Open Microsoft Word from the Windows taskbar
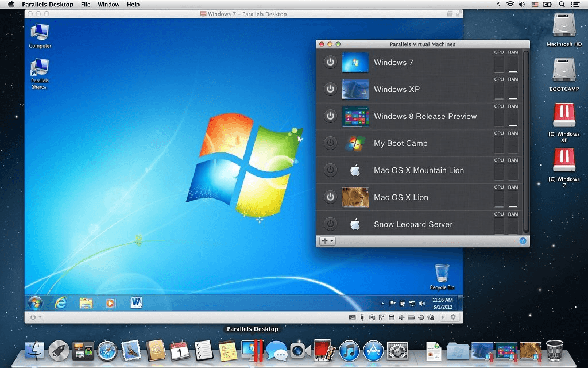 click(137, 301)
